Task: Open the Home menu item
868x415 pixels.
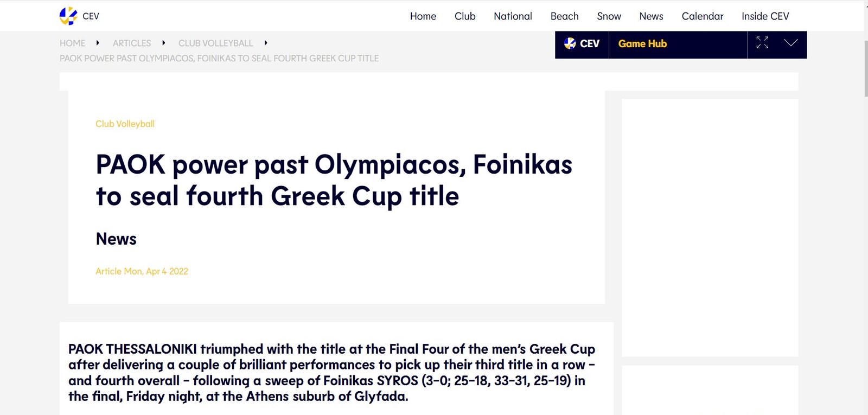Action: (423, 16)
